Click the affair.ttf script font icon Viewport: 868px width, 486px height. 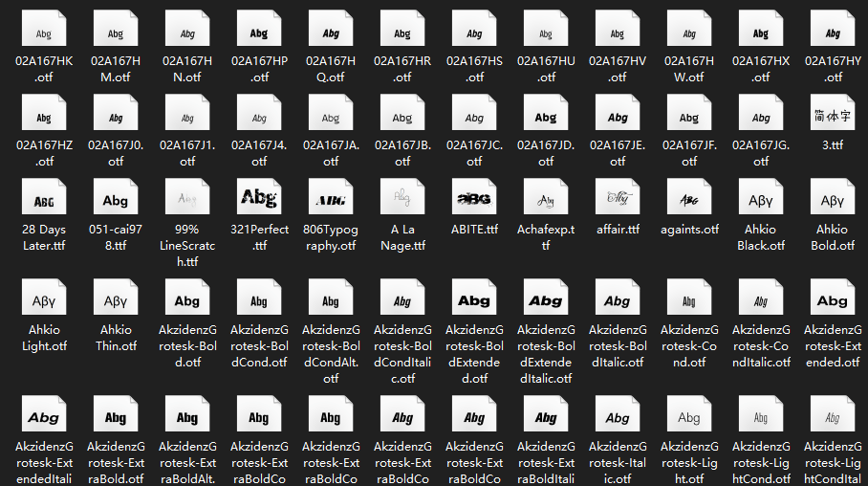(618, 198)
